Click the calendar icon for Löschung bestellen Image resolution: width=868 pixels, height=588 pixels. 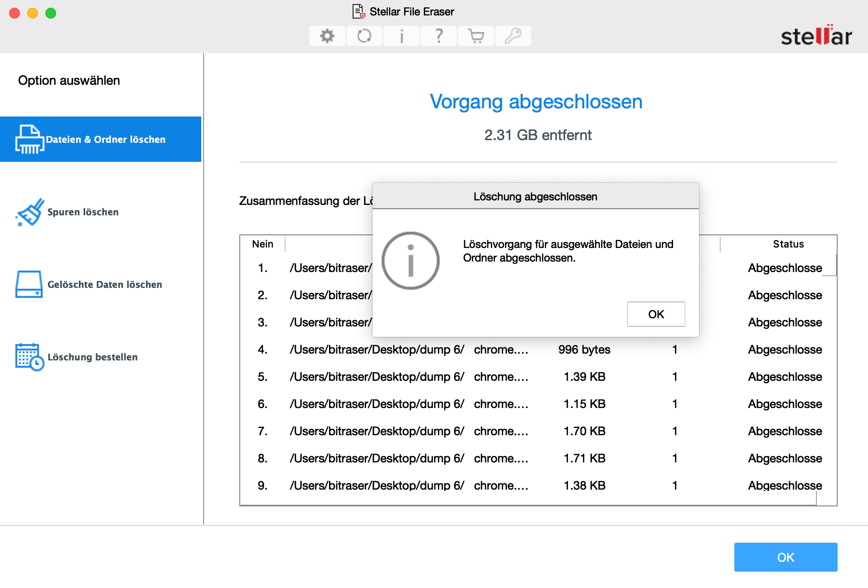point(29,357)
